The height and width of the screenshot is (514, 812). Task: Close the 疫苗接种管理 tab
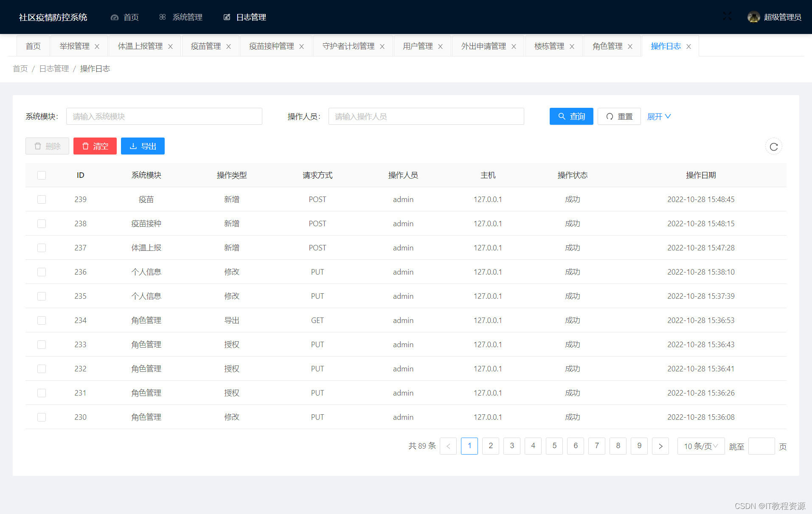(301, 46)
